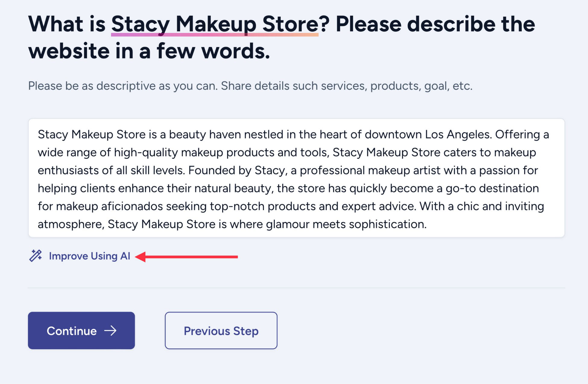588x384 pixels.
Task: Click the magic wand icon
Action: pyautogui.click(x=36, y=256)
